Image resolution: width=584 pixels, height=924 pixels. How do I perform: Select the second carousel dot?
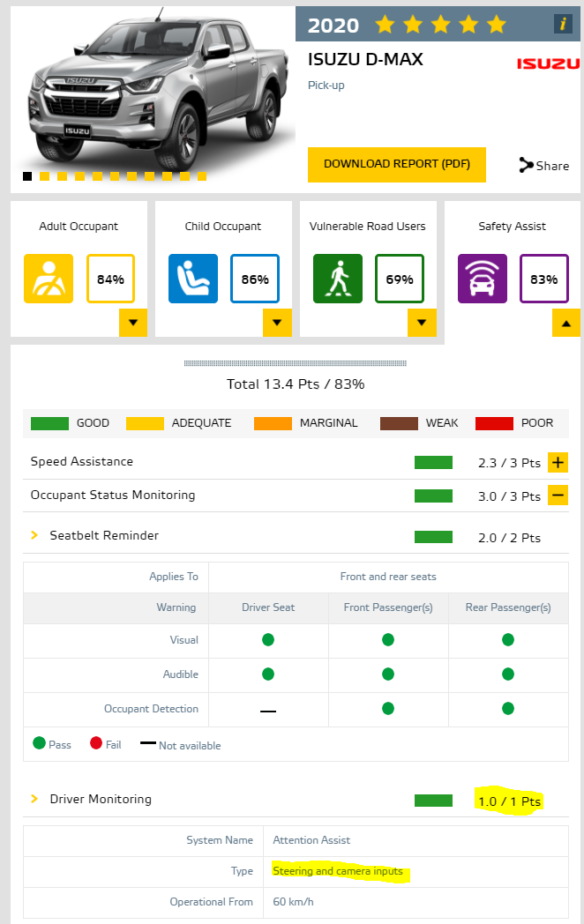point(44,176)
